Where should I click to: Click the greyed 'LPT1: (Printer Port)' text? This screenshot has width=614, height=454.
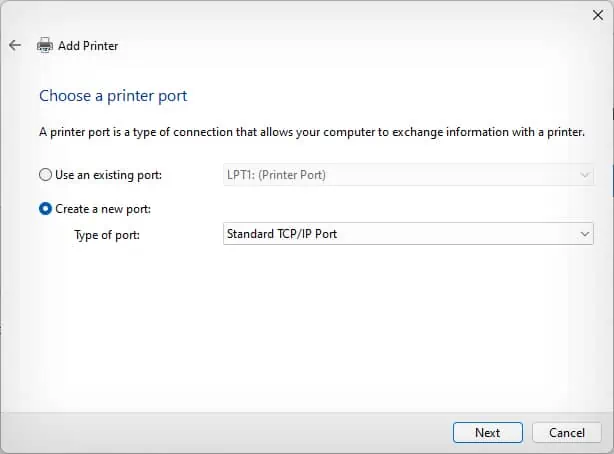(277, 175)
